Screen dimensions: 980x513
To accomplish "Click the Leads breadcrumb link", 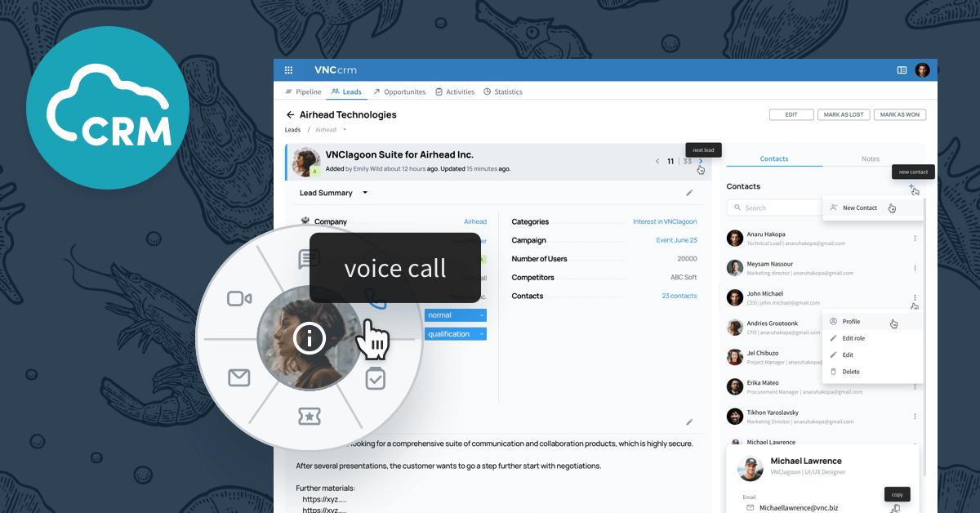I will point(292,130).
